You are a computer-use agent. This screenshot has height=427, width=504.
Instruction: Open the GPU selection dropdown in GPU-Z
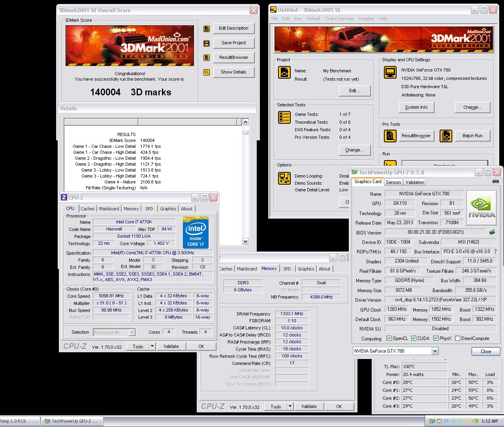click(x=435, y=351)
